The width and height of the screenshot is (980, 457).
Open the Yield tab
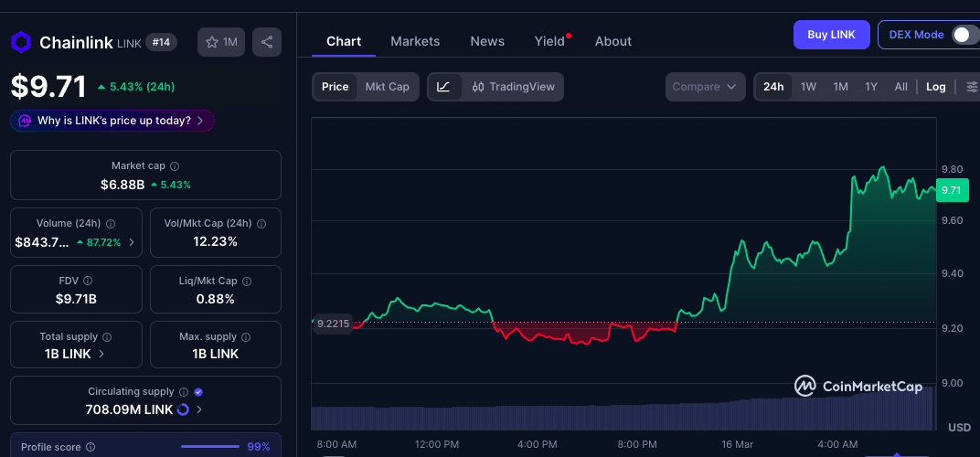click(549, 41)
